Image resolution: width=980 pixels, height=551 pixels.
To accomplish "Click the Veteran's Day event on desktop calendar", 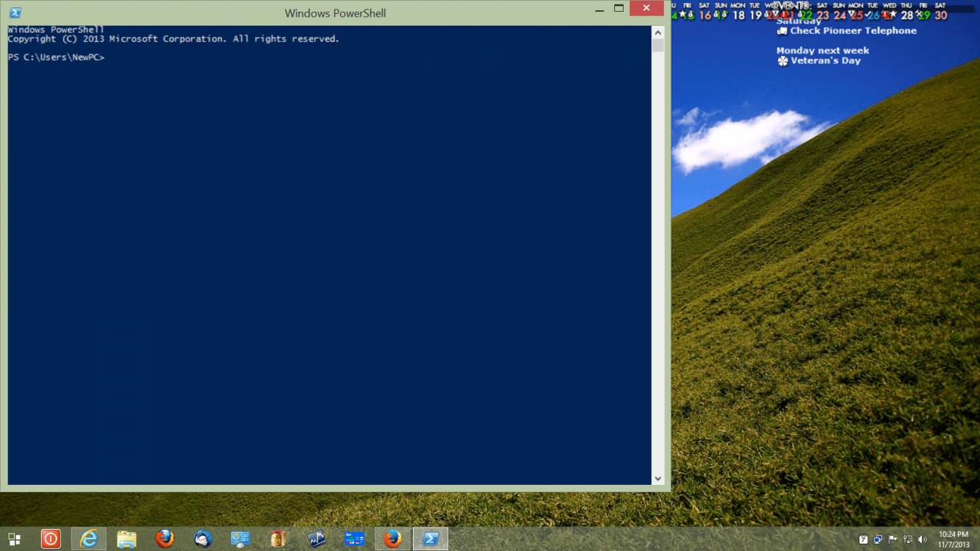I will pyautogui.click(x=824, y=61).
